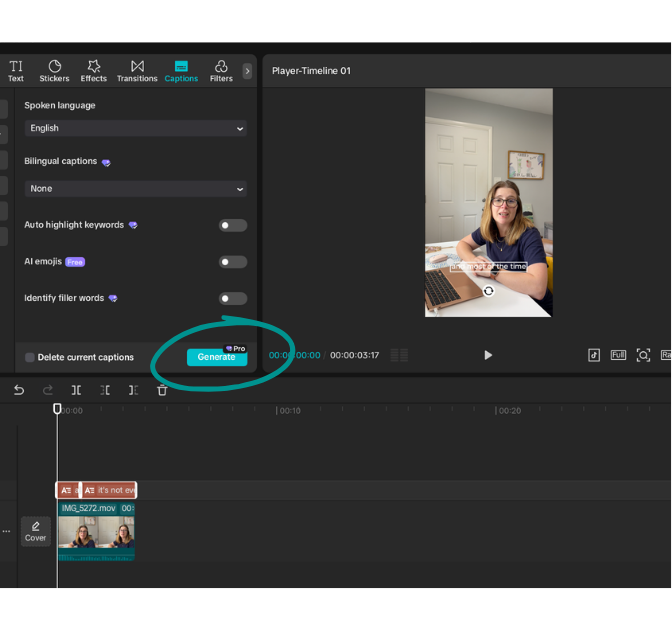Toggle Auto highlight keywords switch
This screenshot has width=672, height=630.
[x=233, y=225]
